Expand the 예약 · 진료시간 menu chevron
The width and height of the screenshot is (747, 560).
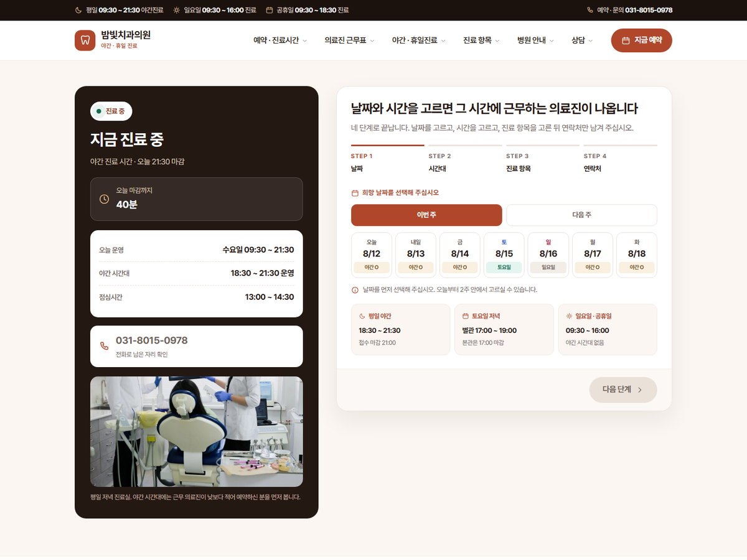305,41
